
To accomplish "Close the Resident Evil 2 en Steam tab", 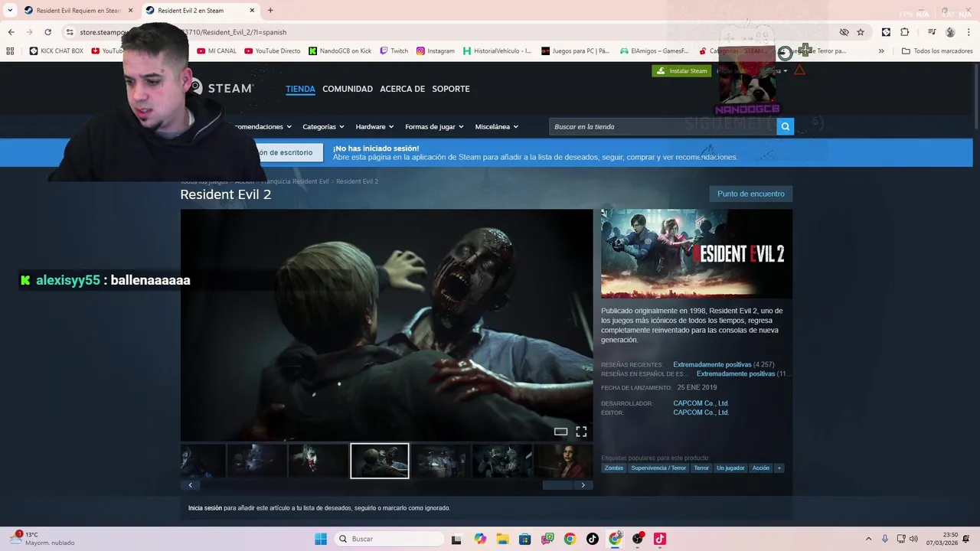I will click(252, 11).
